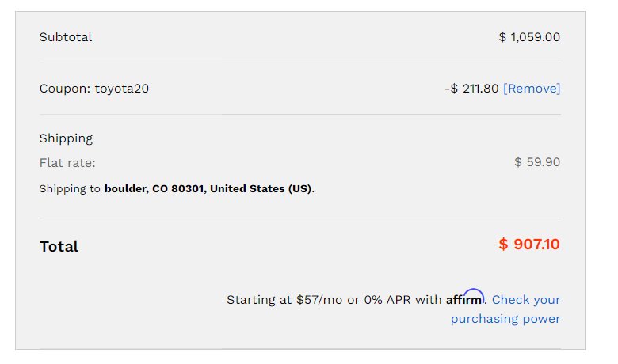This screenshot has height=364, width=618.
Task: Click the 'purchasing power' link line
Action: 505,319
